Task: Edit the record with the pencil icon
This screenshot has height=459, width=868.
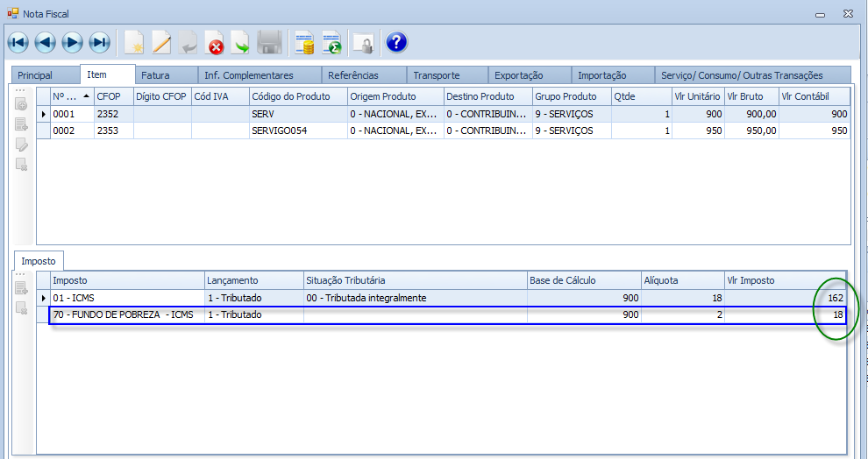Action: coord(161,42)
